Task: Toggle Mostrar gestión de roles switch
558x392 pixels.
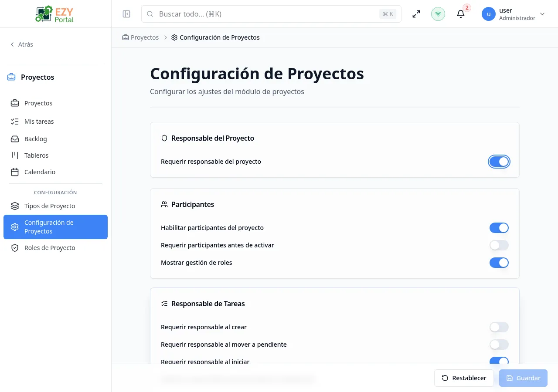Action: 499,263
